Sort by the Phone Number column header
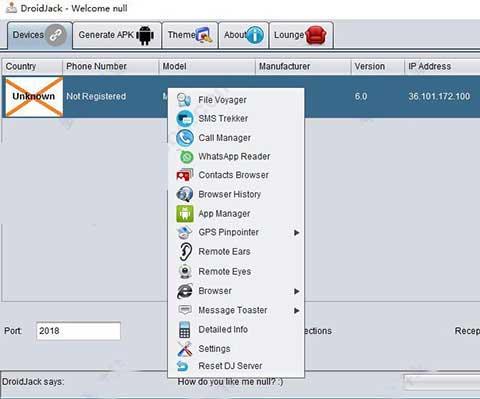Image resolution: width=480 pixels, height=399 pixels. tap(111, 66)
